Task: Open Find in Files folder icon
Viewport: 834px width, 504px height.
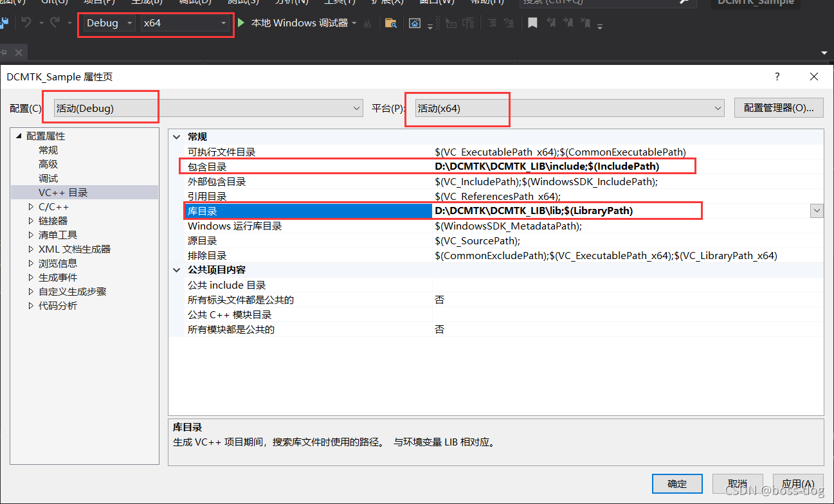Action: (x=390, y=24)
